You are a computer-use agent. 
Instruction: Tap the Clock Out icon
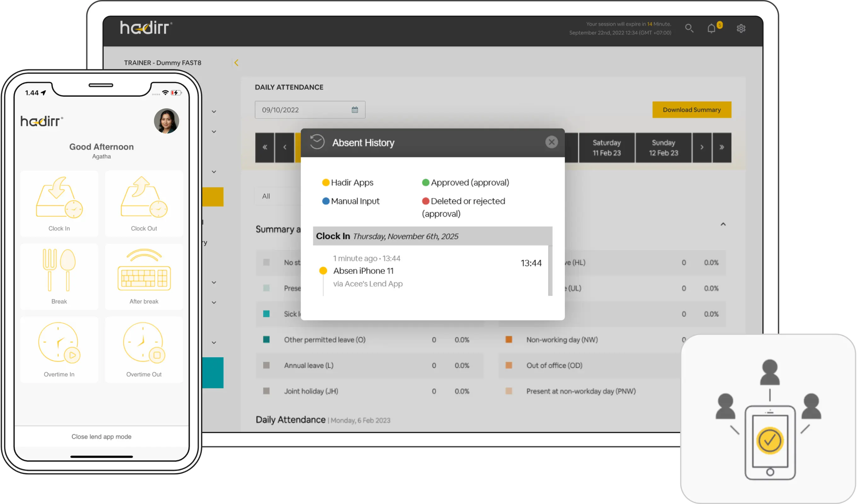coord(144,198)
